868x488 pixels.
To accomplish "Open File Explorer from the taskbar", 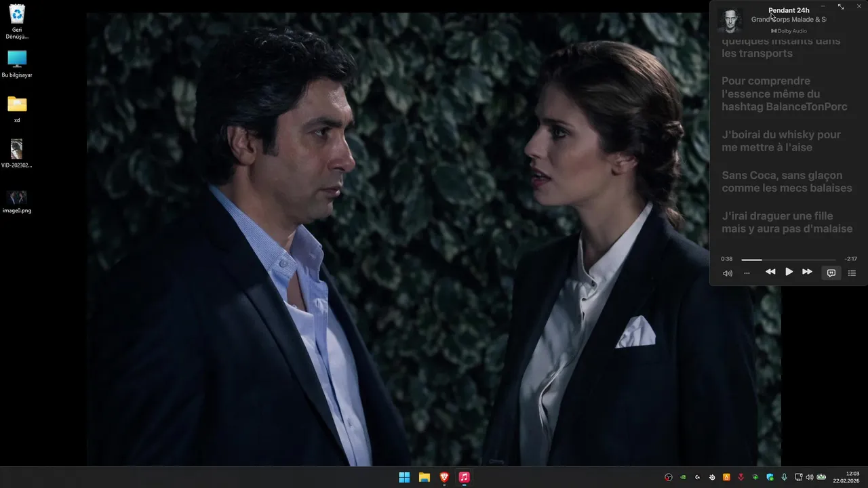I will click(424, 477).
